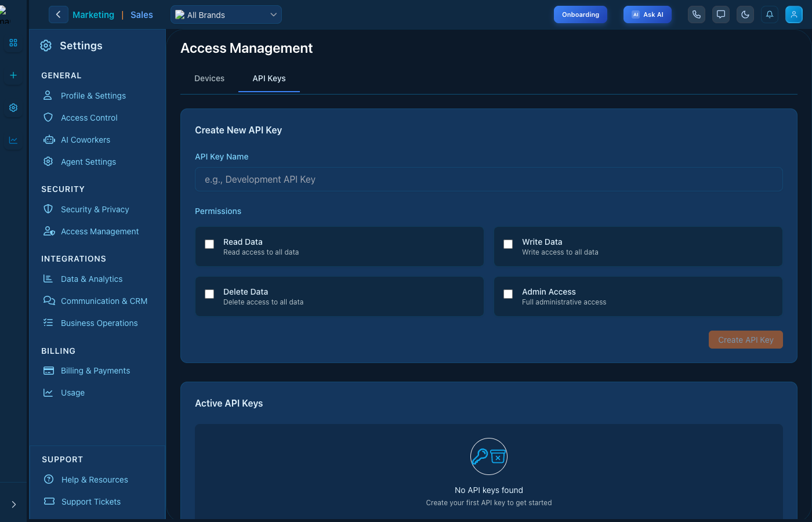This screenshot has height=522, width=812.
Task: Enable the Write Data permission checkbox
Action: click(508, 244)
